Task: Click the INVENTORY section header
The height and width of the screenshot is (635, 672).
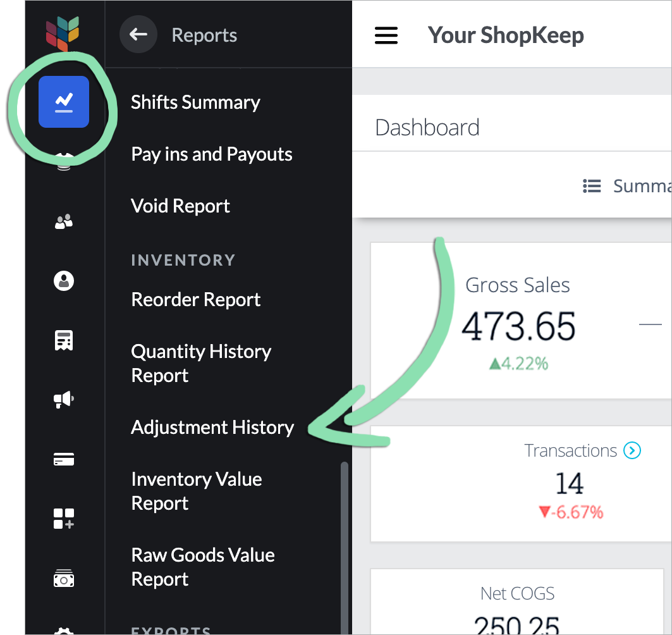Action: tap(183, 260)
